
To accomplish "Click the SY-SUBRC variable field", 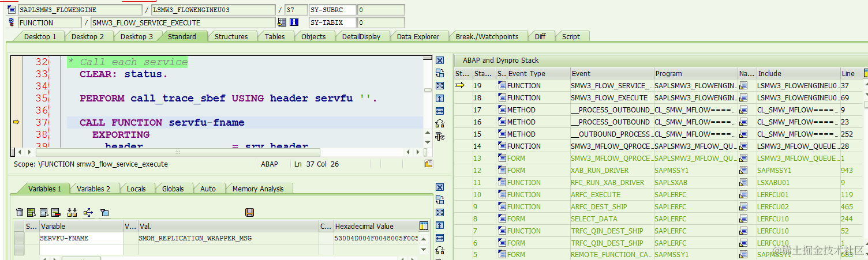I will click(331, 10).
